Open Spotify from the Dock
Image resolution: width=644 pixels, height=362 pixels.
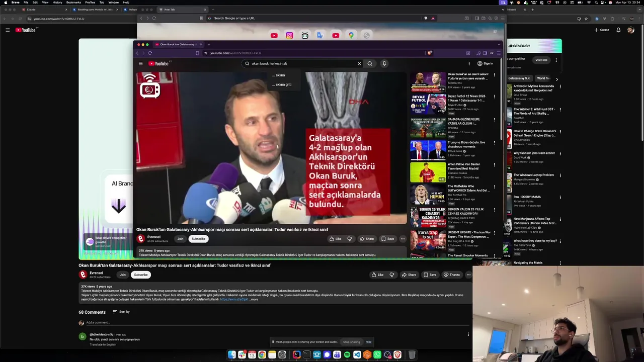click(x=347, y=355)
